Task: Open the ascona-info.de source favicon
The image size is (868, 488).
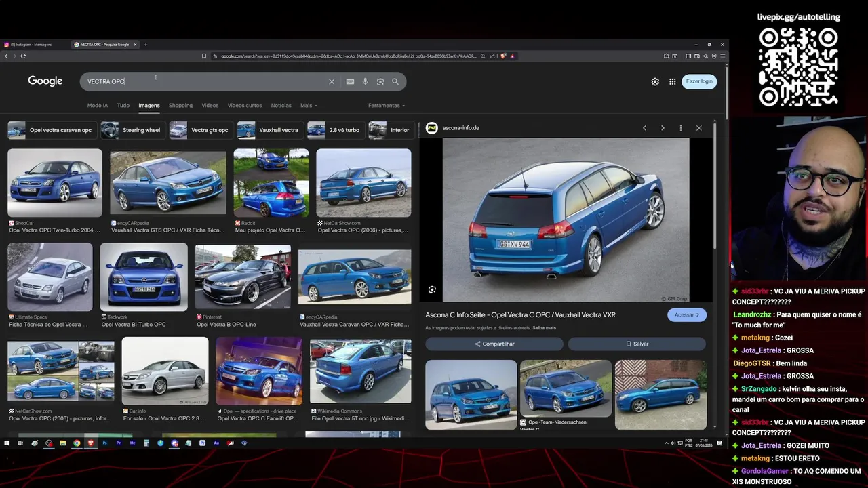Action: coord(431,128)
